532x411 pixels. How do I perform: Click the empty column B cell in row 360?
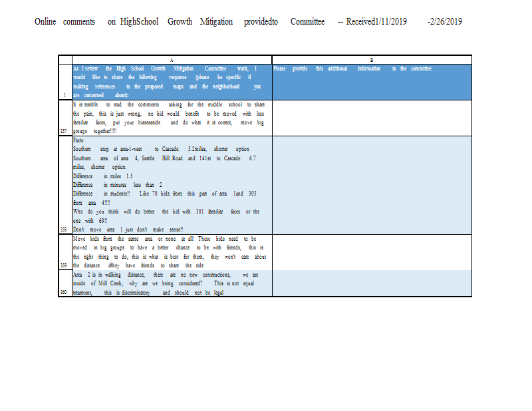click(x=372, y=283)
